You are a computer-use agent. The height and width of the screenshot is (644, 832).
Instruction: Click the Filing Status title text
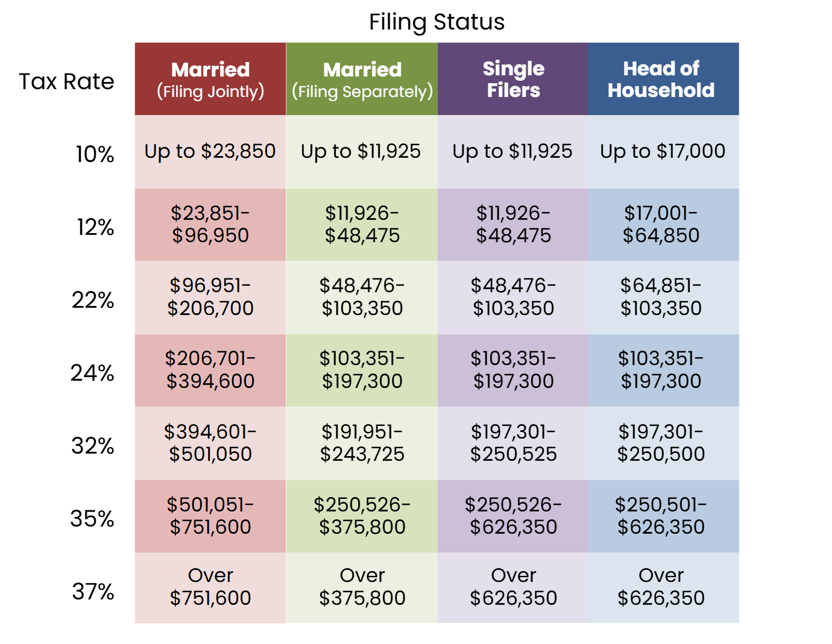coord(436,22)
